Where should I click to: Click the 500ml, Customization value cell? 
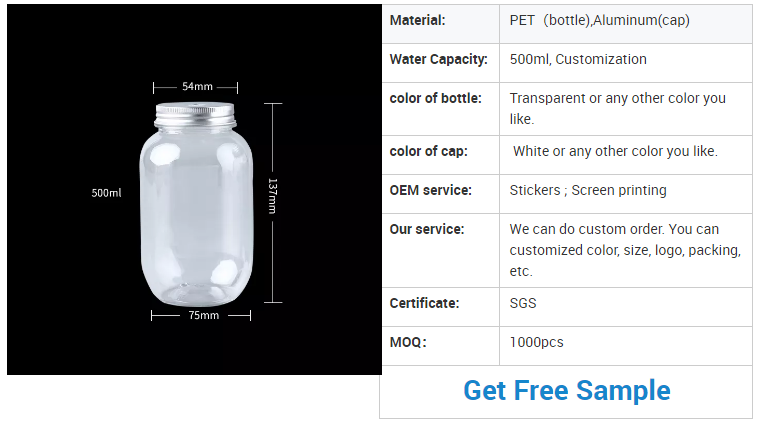[x=578, y=59]
